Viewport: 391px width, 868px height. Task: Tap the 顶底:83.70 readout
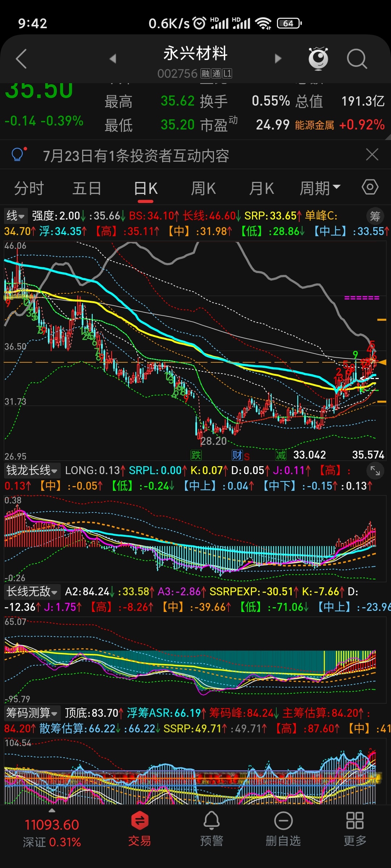coord(94,713)
